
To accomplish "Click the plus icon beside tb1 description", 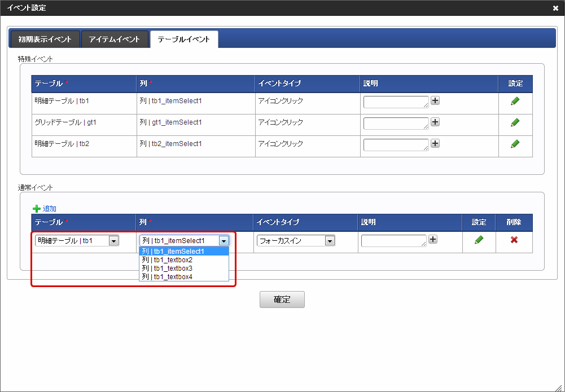I will (x=435, y=100).
